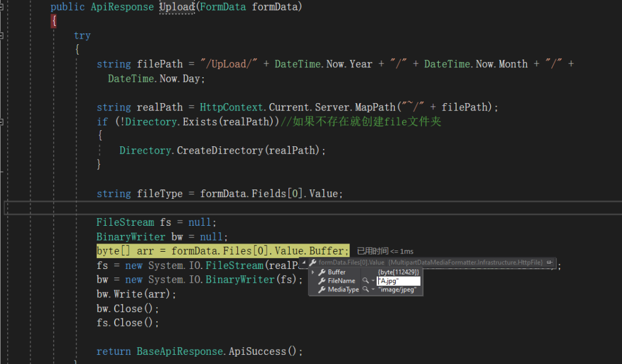The width and height of the screenshot is (622, 364).
Task: Collapse the if Directory.Exists outlining block
Action: 2,122
